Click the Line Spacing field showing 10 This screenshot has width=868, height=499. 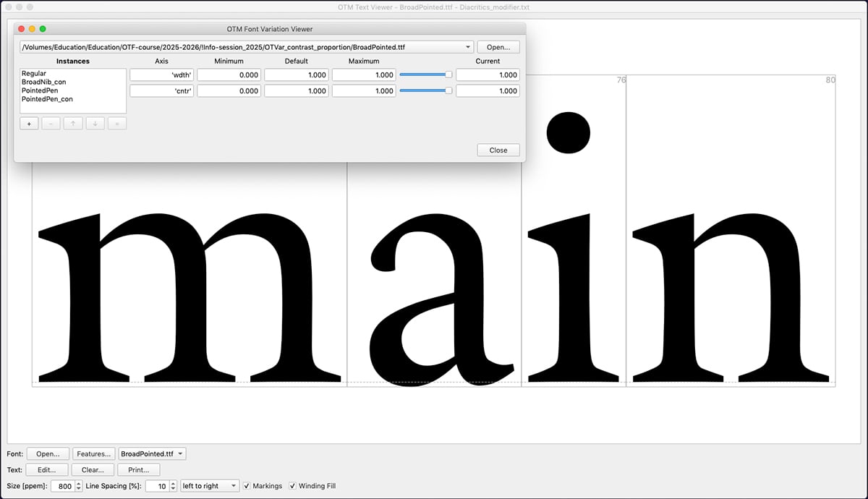pyautogui.click(x=157, y=486)
